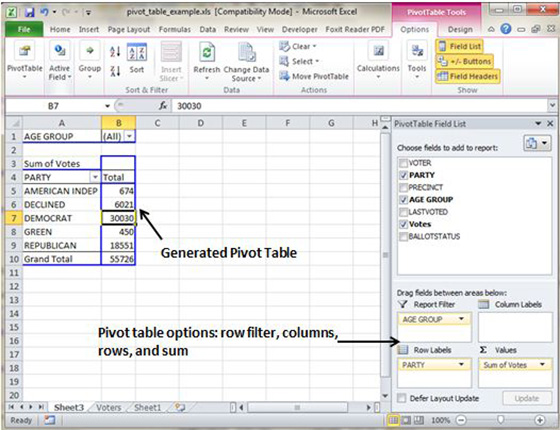This screenshot has height=430, width=560.
Task: Minimize the ribbon caret icon
Action: pyautogui.click(x=492, y=29)
